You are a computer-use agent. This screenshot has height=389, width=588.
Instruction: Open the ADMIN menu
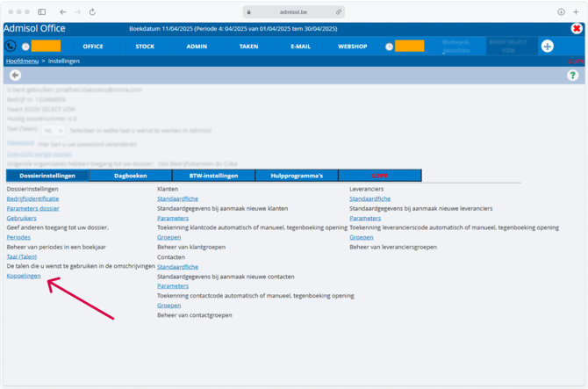197,47
